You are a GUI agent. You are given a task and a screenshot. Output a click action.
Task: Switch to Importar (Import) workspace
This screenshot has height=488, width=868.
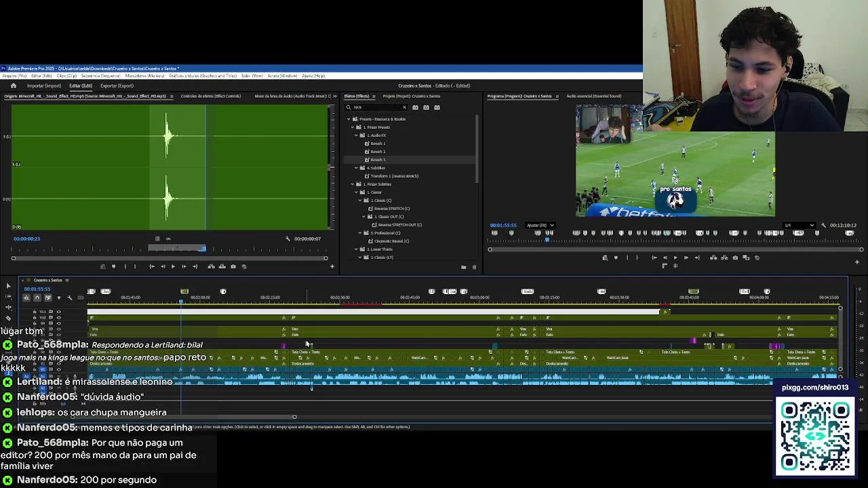44,86
